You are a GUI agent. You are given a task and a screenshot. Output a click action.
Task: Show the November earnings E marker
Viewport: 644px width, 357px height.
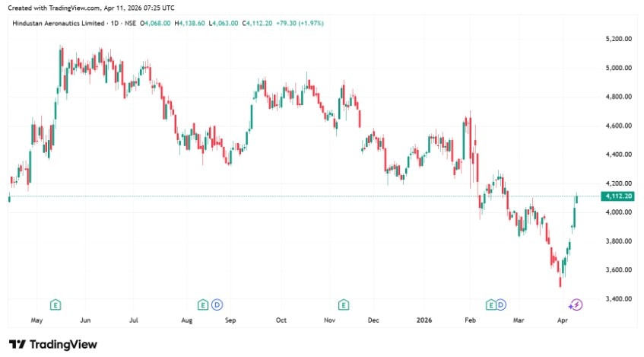344,304
